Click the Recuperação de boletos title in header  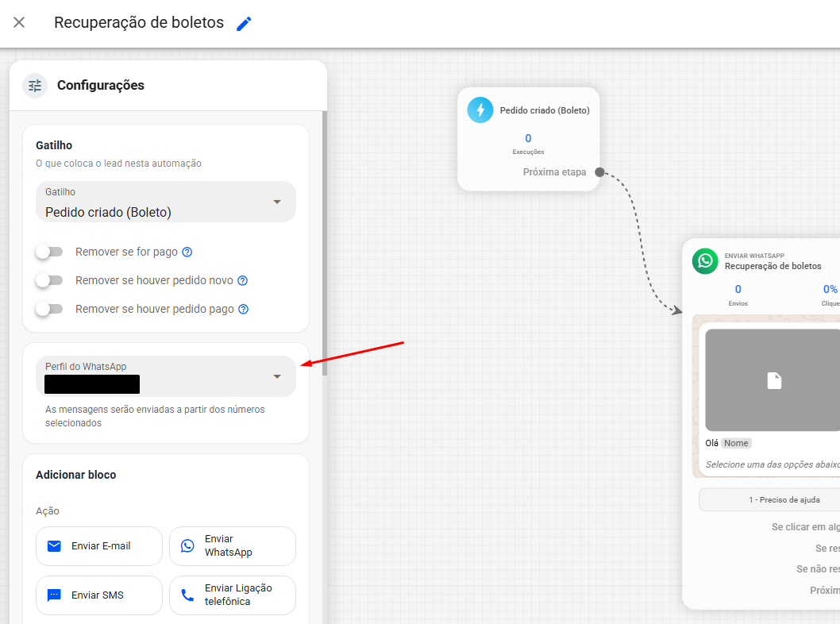coord(139,22)
